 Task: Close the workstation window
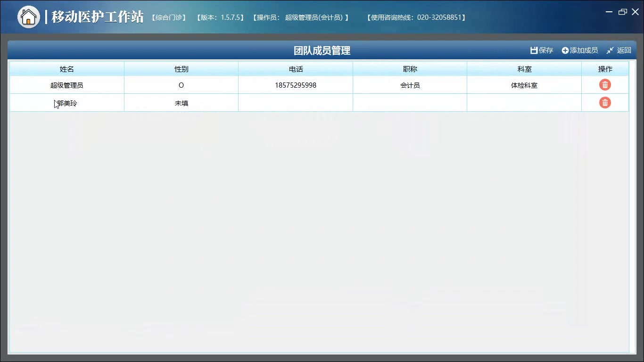click(635, 12)
